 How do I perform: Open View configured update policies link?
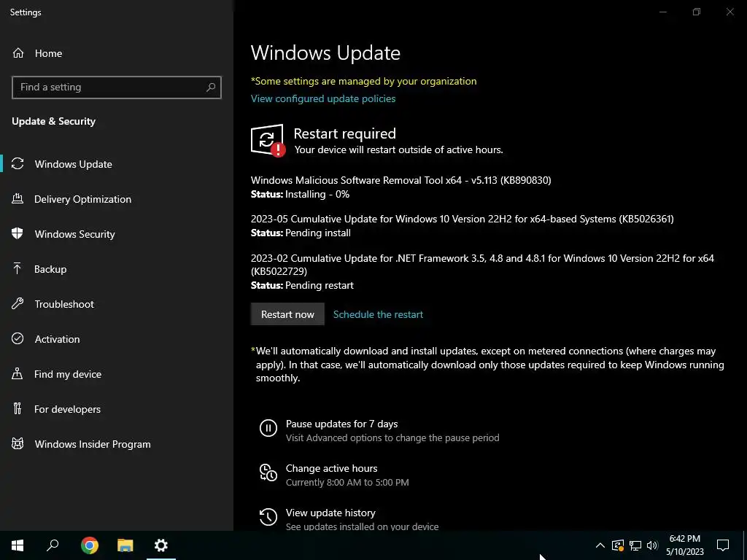click(x=323, y=98)
